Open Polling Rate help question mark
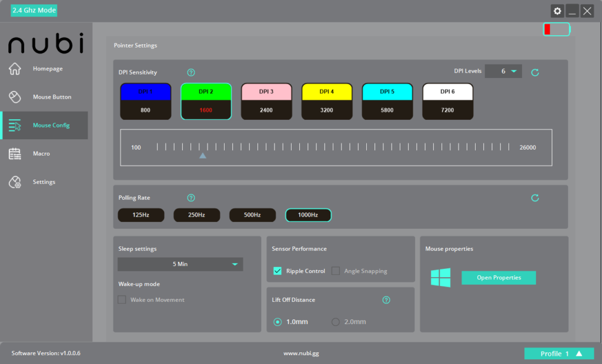Image resolution: width=602 pixels, height=364 pixels. point(191,198)
